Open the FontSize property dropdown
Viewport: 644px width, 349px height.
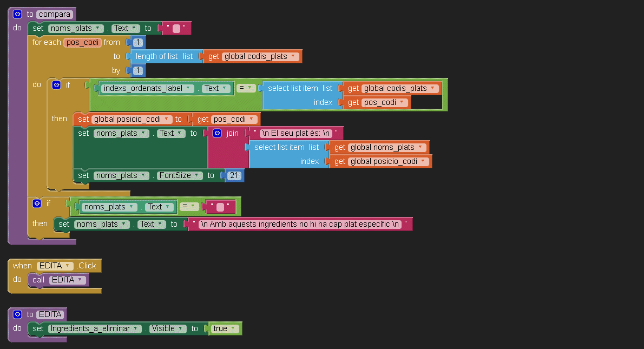(199, 175)
